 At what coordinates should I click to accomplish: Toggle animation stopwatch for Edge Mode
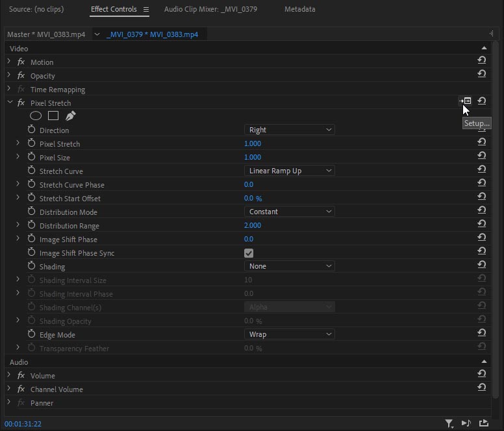coord(31,334)
